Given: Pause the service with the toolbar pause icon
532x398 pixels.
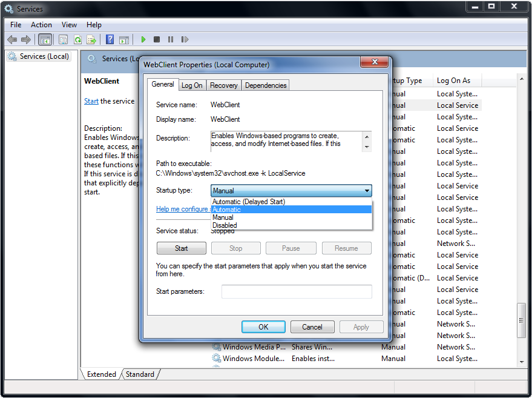Looking at the screenshot, I should 171,40.
